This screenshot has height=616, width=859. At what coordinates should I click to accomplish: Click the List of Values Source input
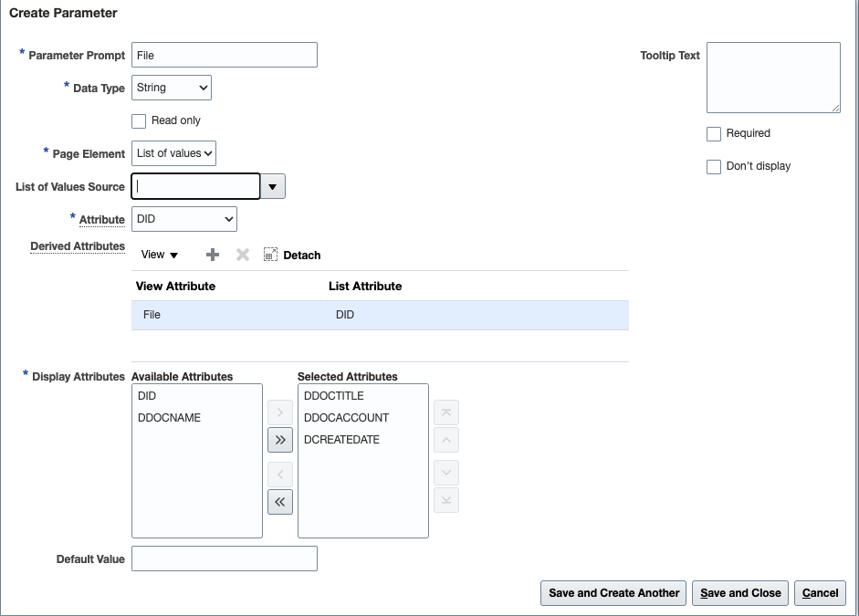click(x=195, y=186)
